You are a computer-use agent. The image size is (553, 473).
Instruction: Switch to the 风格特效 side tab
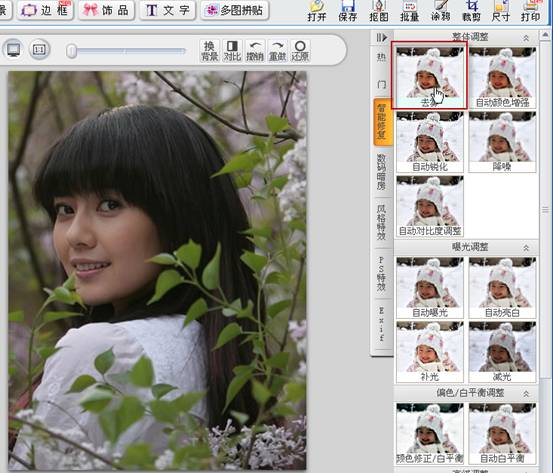tap(381, 223)
